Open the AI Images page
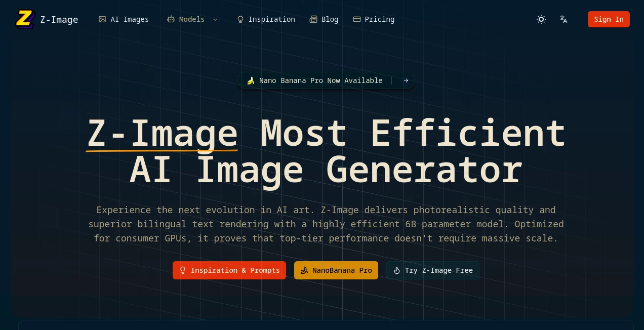 129,19
